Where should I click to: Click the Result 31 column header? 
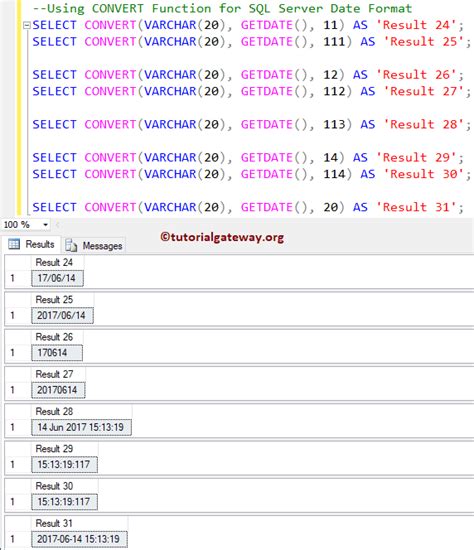tap(79, 523)
